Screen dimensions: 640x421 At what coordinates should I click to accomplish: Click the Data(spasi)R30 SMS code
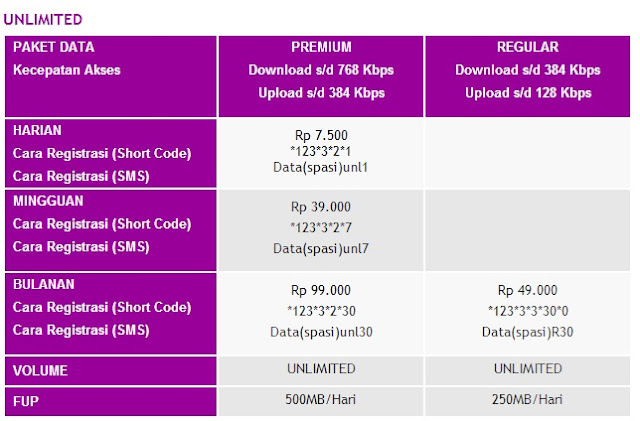pyautogui.click(x=527, y=332)
